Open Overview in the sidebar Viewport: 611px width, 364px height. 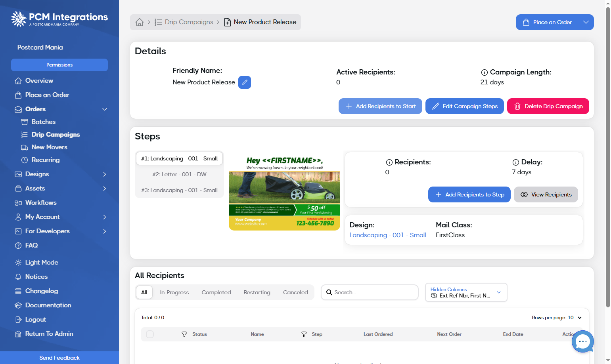(x=39, y=81)
